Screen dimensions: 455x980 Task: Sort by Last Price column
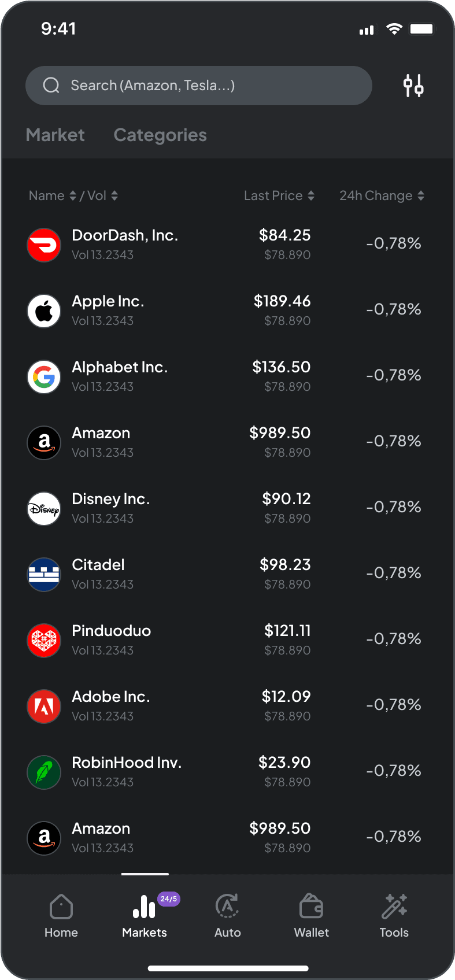pos(279,196)
